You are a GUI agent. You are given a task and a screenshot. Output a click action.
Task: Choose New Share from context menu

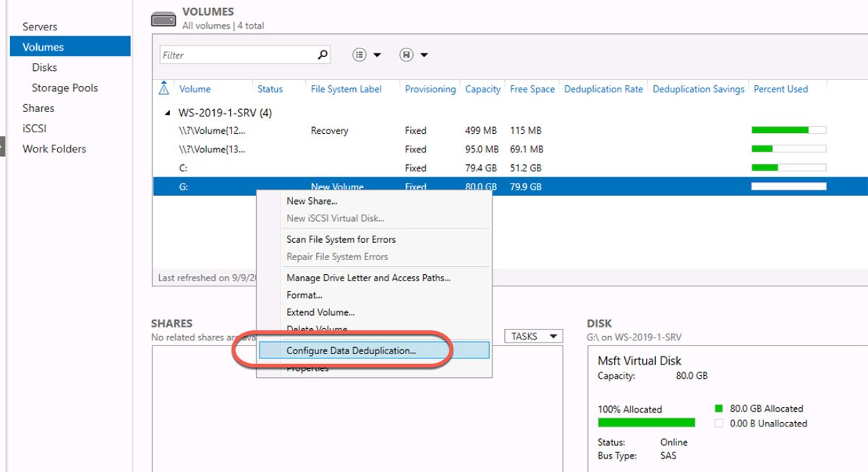[312, 201]
